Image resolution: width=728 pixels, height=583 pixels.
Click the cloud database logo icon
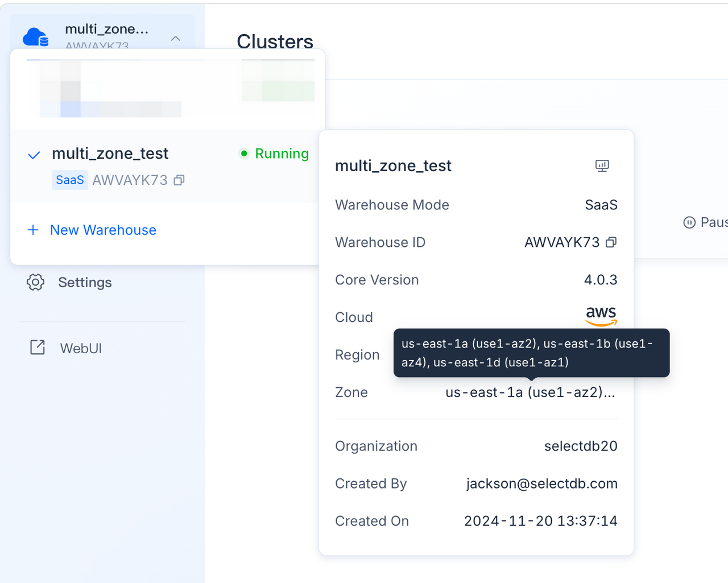click(35, 37)
